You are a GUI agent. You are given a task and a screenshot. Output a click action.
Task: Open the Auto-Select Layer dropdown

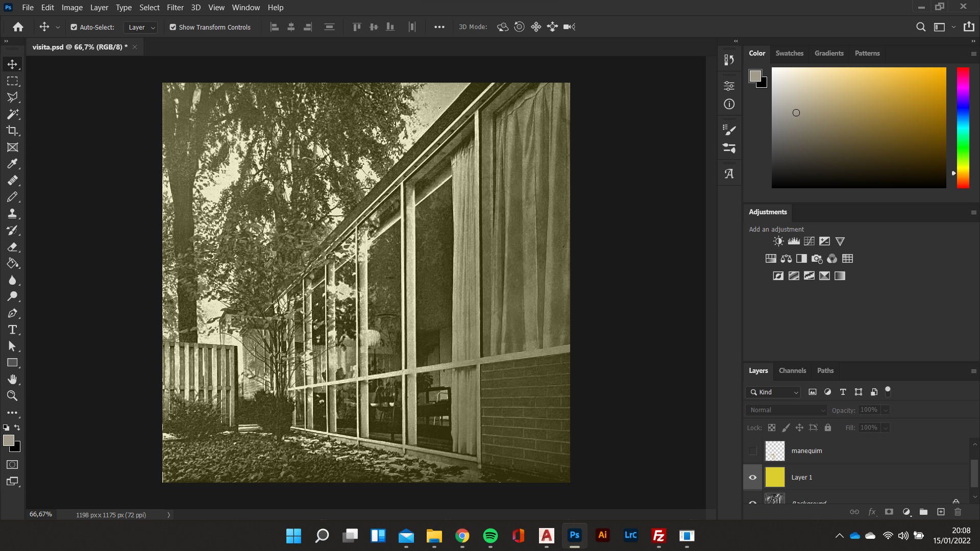(x=140, y=27)
